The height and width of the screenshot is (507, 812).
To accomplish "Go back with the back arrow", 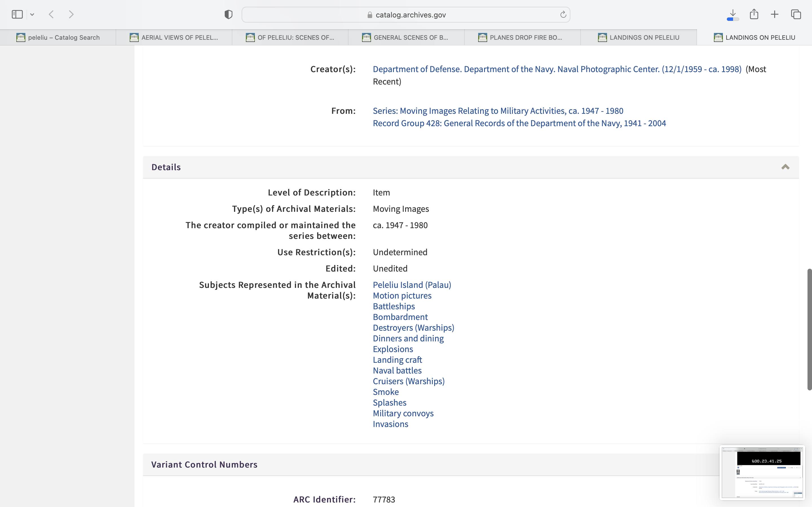I will (x=51, y=14).
